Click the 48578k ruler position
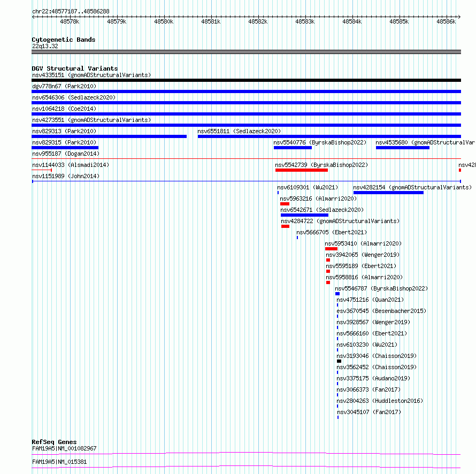 tap(70, 21)
